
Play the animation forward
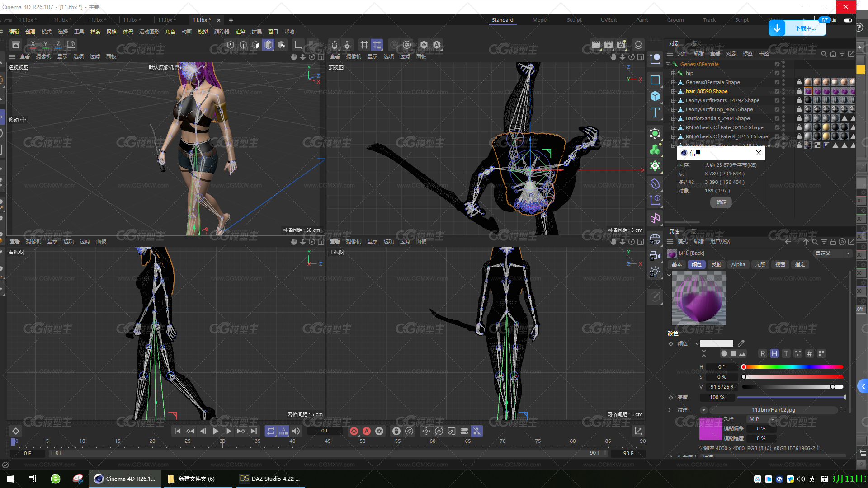pos(215,431)
